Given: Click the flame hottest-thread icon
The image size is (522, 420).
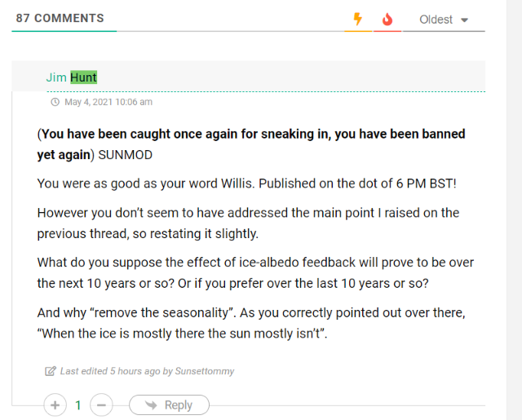Looking at the screenshot, I should (387, 20).
